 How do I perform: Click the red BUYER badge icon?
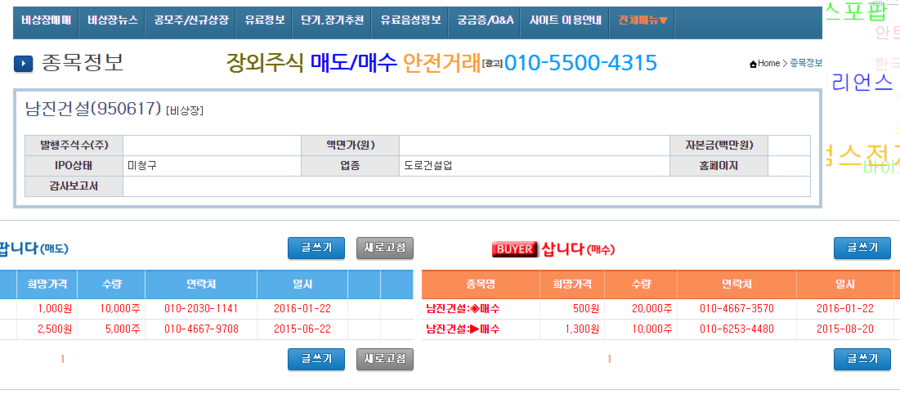pyautogui.click(x=515, y=249)
